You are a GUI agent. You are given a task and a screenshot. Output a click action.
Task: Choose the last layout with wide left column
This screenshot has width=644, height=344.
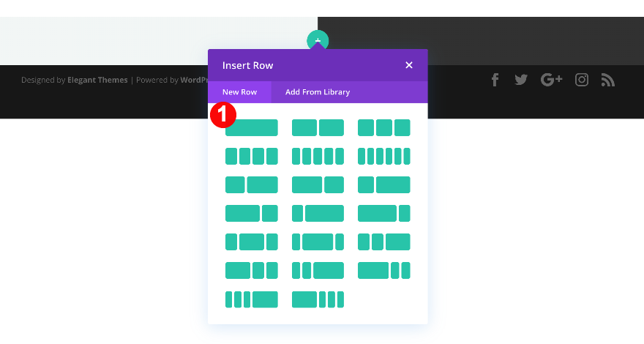coord(318,299)
